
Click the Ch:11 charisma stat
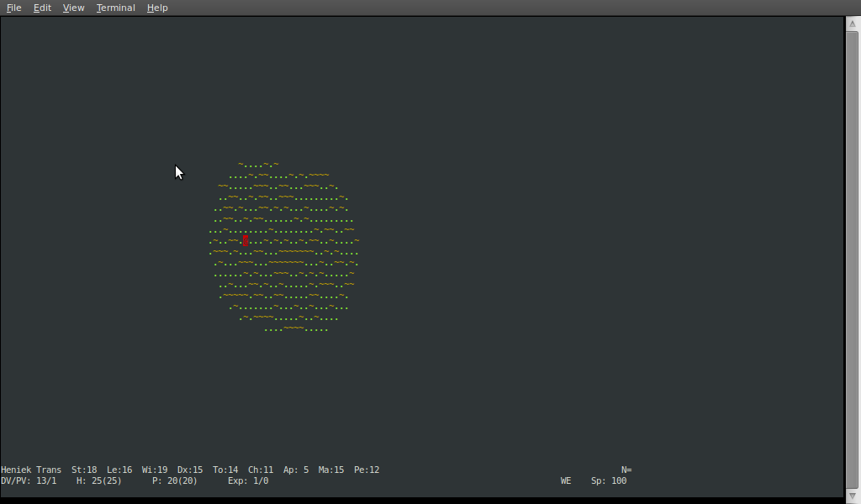coord(261,470)
